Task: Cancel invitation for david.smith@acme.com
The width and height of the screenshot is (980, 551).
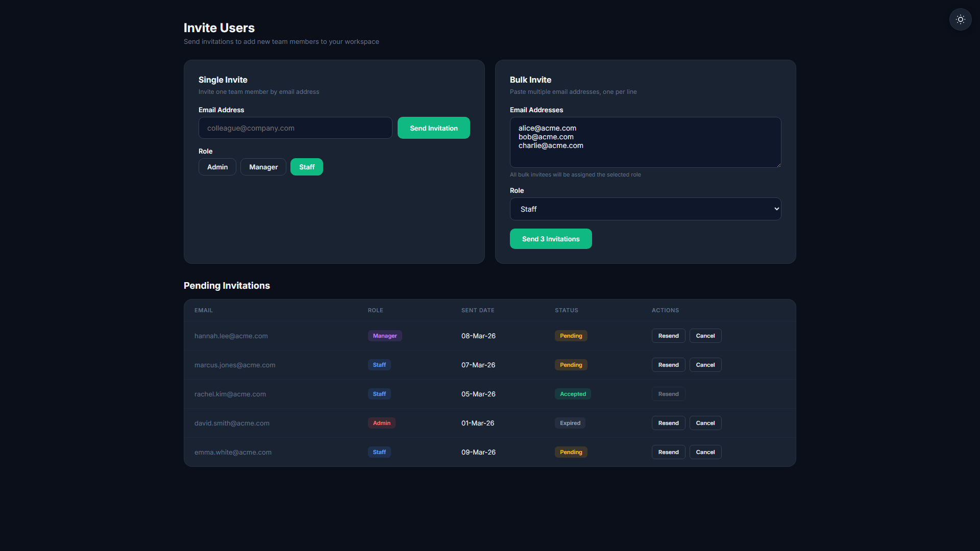Action: pos(705,423)
